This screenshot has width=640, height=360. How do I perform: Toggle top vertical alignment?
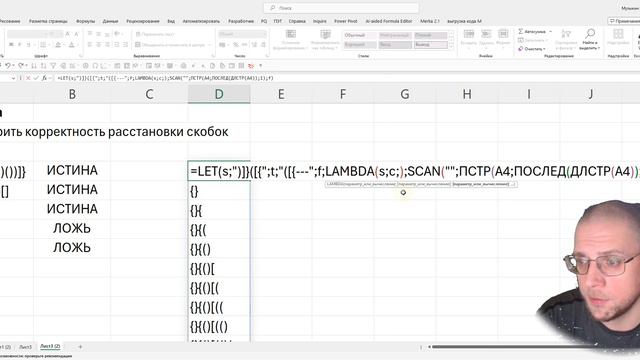coord(90,34)
